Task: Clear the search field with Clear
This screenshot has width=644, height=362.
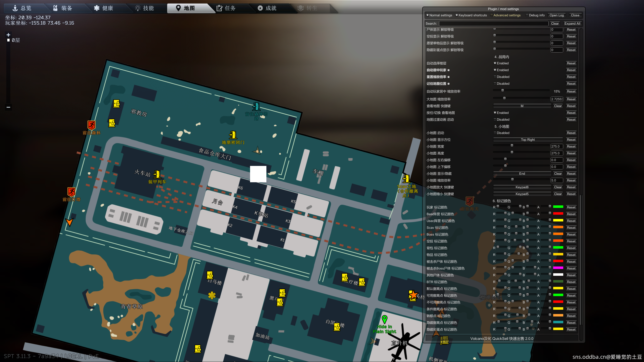Action: (555, 23)
